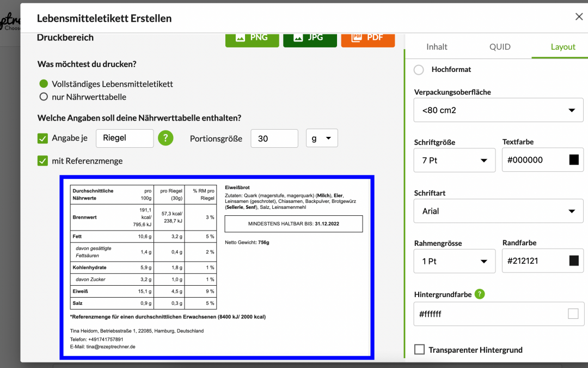Click the label preview thumbnail
588x368 pixels.
click(217, 267)
